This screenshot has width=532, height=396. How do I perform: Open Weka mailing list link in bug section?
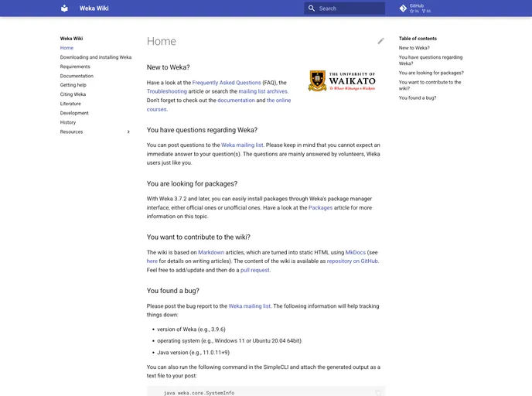click(249, 306)
